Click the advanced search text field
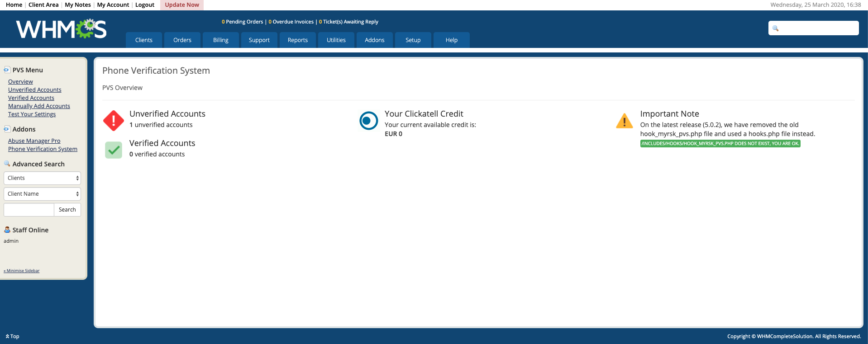 29,210
